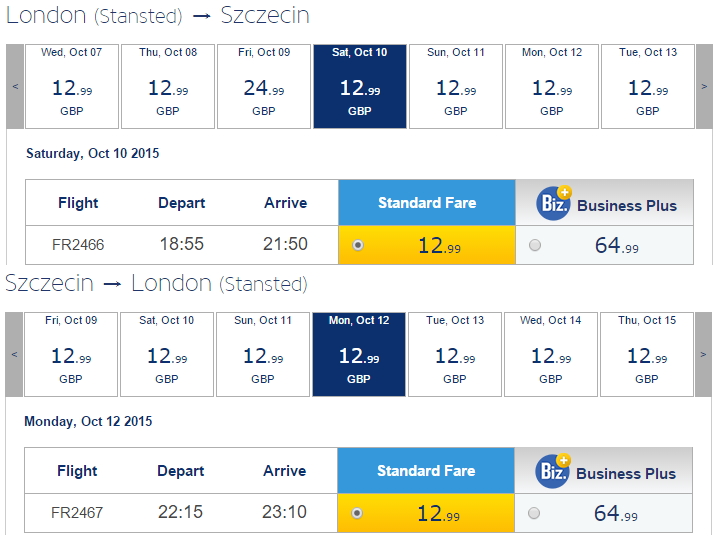
Task: Choose outbound date Wed, Oct 07
Action: point(72,86)
